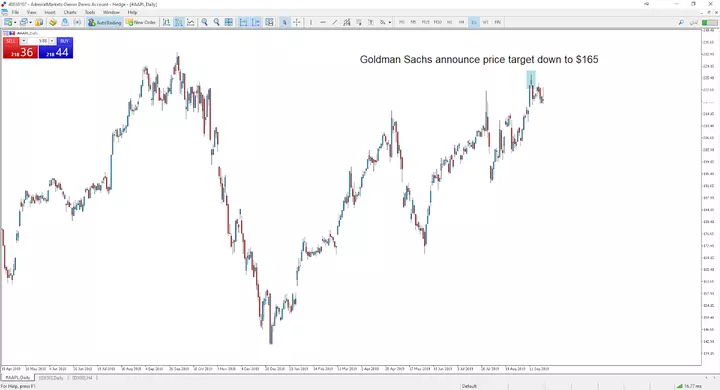Viewport: 720px width, 390px height.
Task: Open the Market Watch panel icon
Action: click(x=39, y=22)
